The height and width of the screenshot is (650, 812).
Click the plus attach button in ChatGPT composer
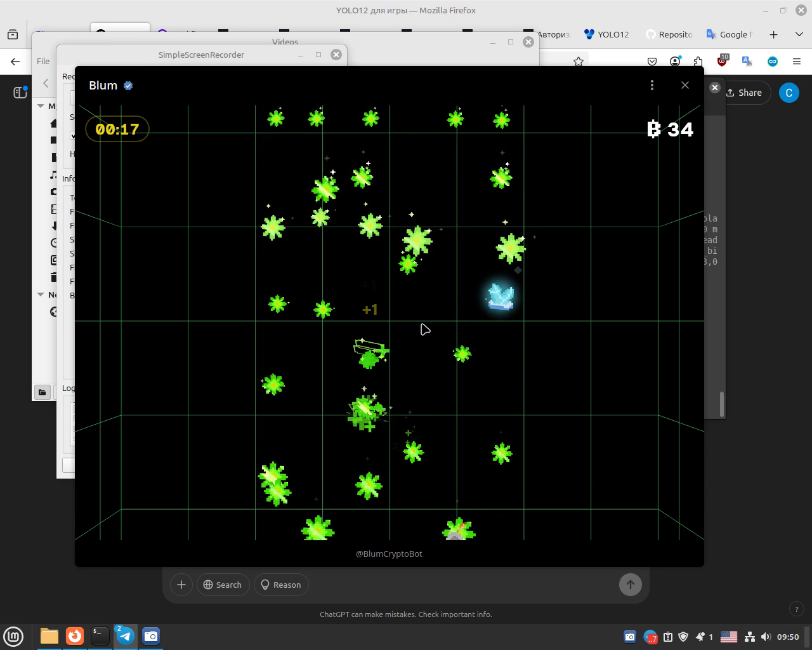coord(181,585)
